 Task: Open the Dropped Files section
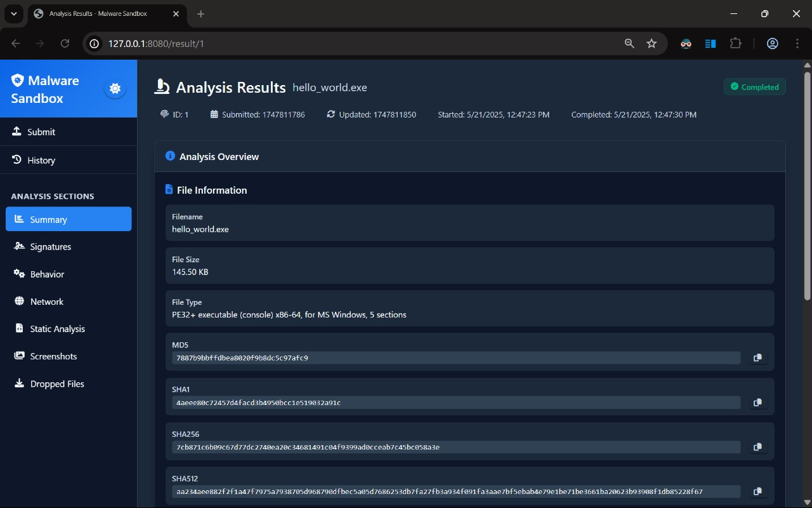coord(69,384)
